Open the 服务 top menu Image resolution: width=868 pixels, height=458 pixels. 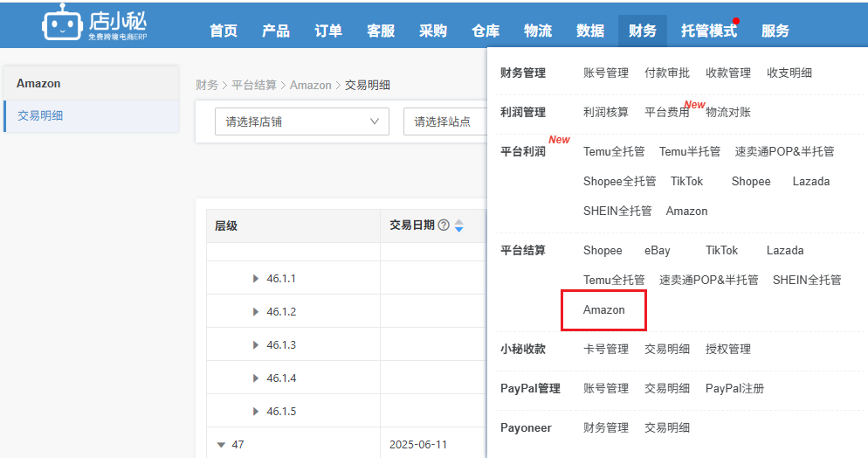tap(775, 31)
